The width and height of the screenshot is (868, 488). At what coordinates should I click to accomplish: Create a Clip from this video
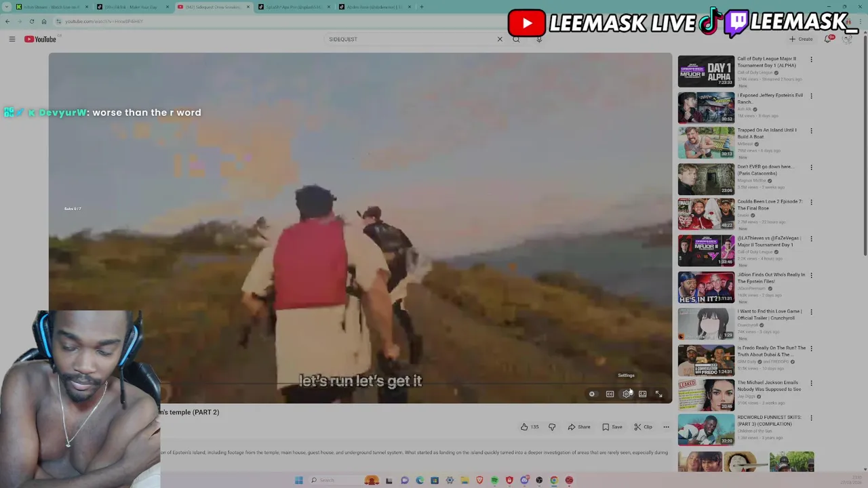(x=644, y=427)
